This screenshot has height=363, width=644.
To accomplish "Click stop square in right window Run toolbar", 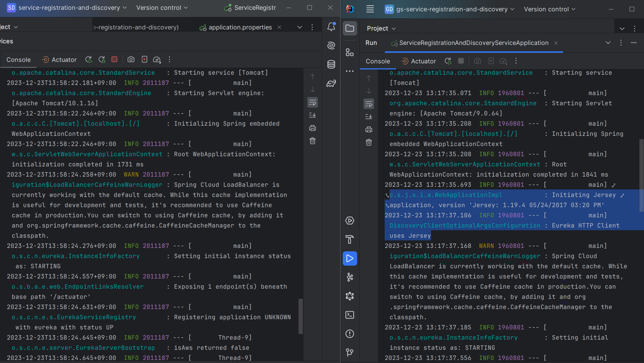I will coord(461,61).
